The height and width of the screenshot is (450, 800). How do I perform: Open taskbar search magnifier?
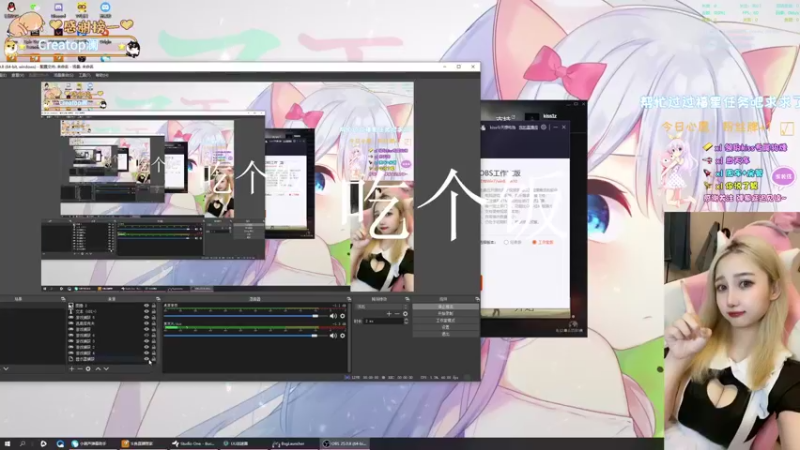point(23,444)
